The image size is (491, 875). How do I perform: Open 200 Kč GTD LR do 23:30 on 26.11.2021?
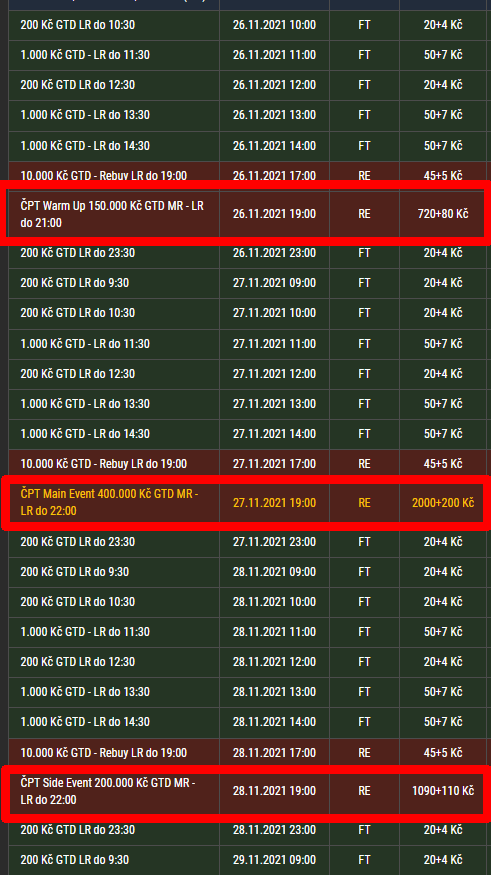click(x=247, y=253)
